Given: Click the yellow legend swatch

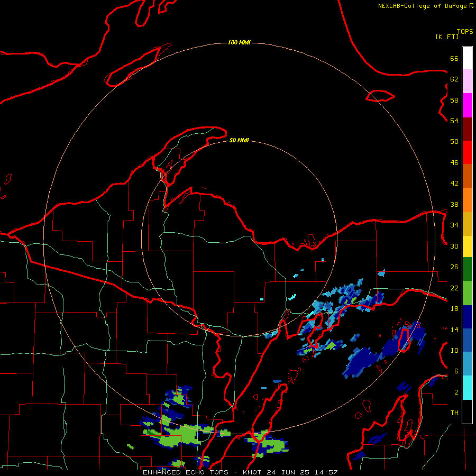Looking at the screenshot, I should coord(467,246).
